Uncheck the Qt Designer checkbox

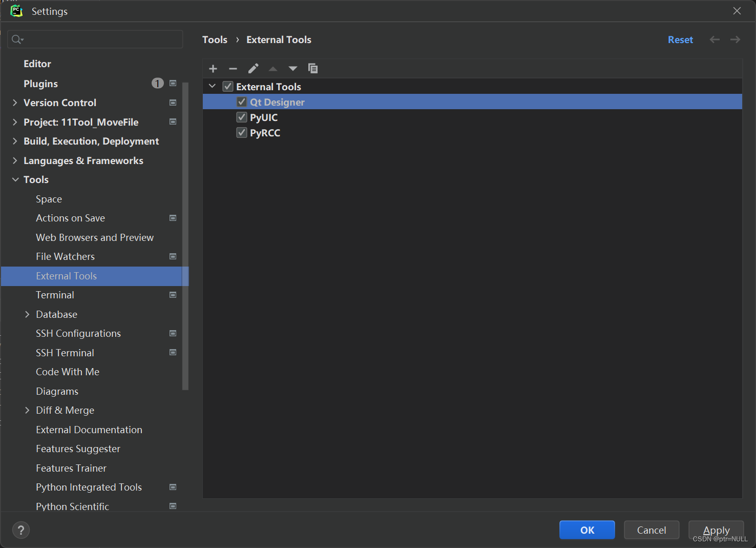click(242, 102)
